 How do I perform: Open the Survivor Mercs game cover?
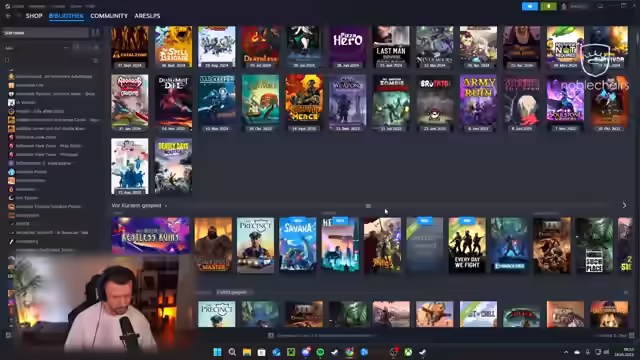click(x=304, y=103)
